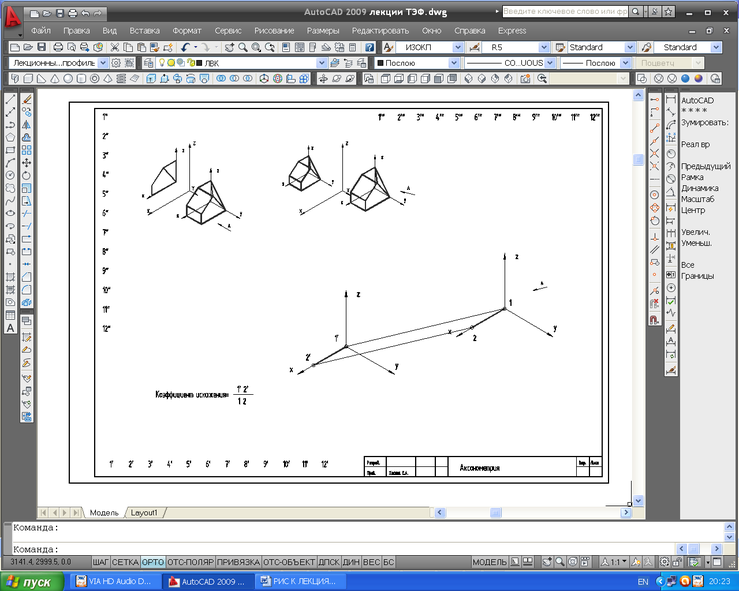The image size is (739, 591).
Task: Toggle ПРИВЯЗКА object snap
Action: coord(238,562)
